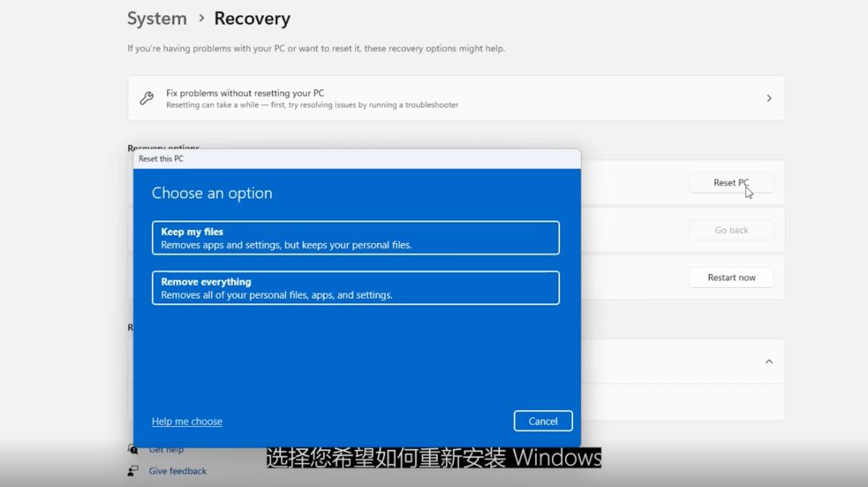This screenshot has width=868, height=487.
Task: Click the Reset PC button
Action: (x=731, y=182)
